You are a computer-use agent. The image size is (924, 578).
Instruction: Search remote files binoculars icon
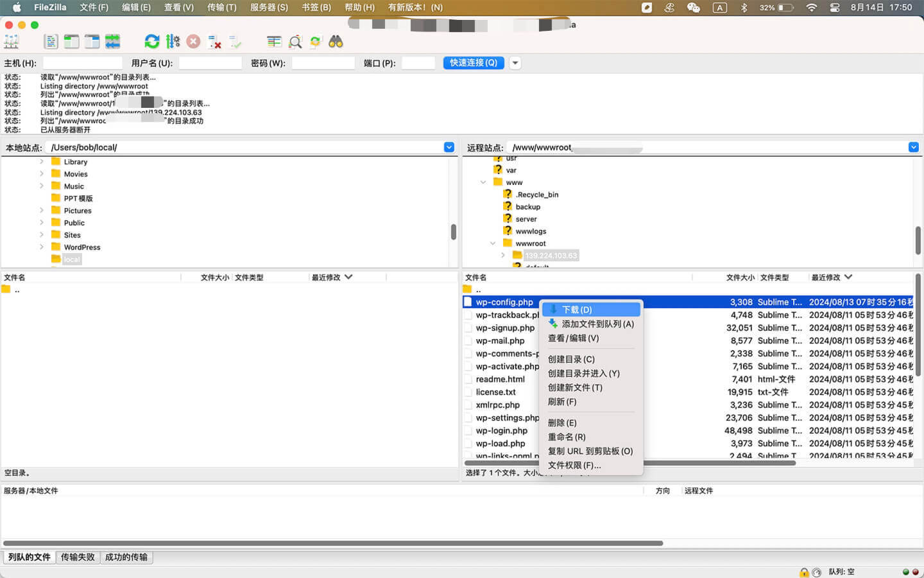(x=336, y=42)
